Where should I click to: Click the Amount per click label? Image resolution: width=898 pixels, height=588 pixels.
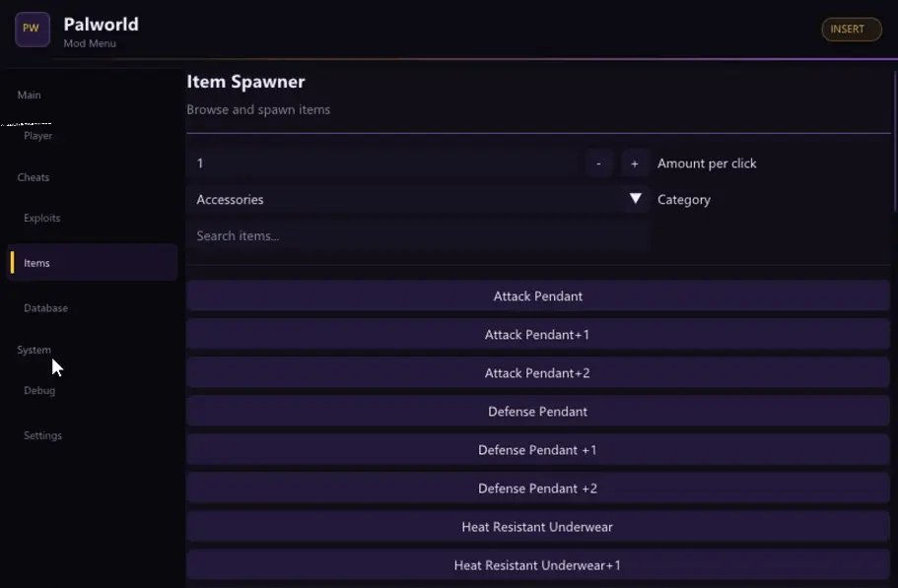[707, 163]
